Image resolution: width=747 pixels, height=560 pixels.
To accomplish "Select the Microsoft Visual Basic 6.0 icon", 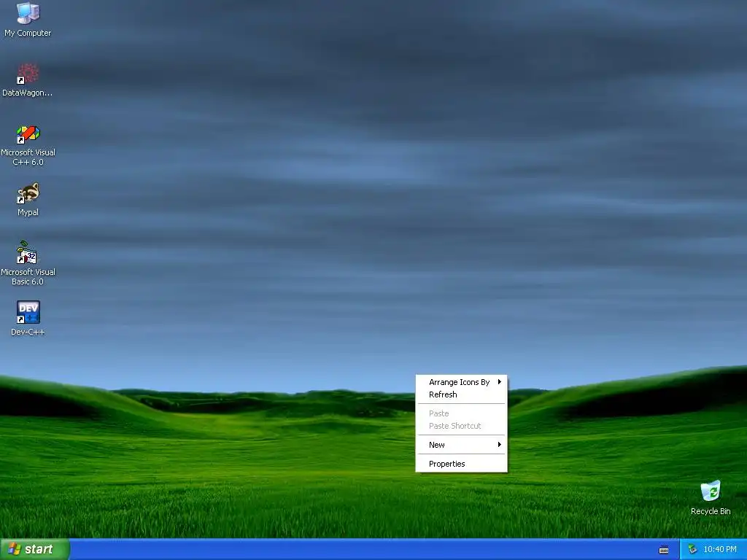I will (27, 253).
